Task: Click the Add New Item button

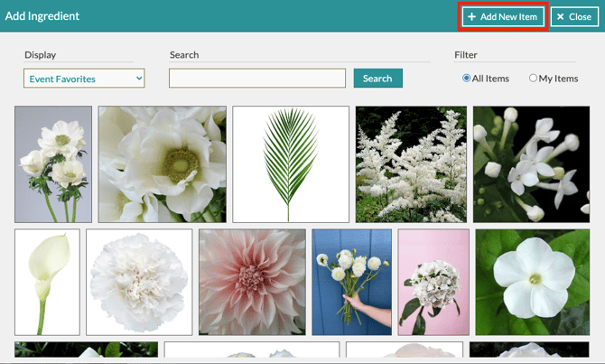Action: click(x=503, y=16)
